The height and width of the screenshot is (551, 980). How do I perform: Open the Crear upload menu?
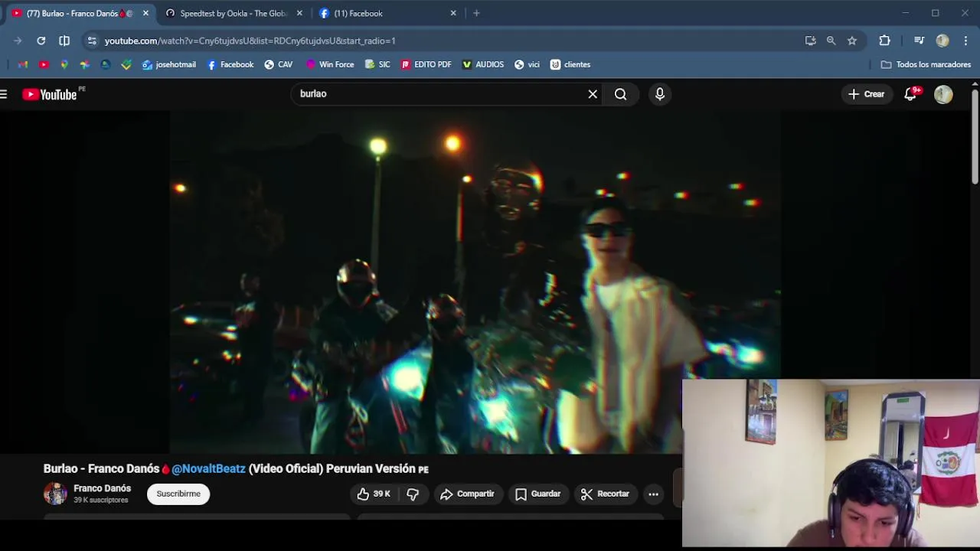(867, 94)
